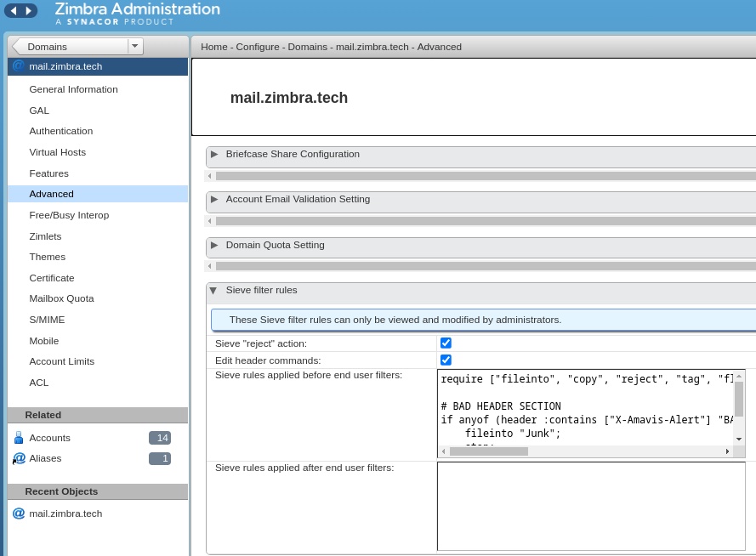Click the domain icon in the tree header
756x556 pixels.
[18, 66]
